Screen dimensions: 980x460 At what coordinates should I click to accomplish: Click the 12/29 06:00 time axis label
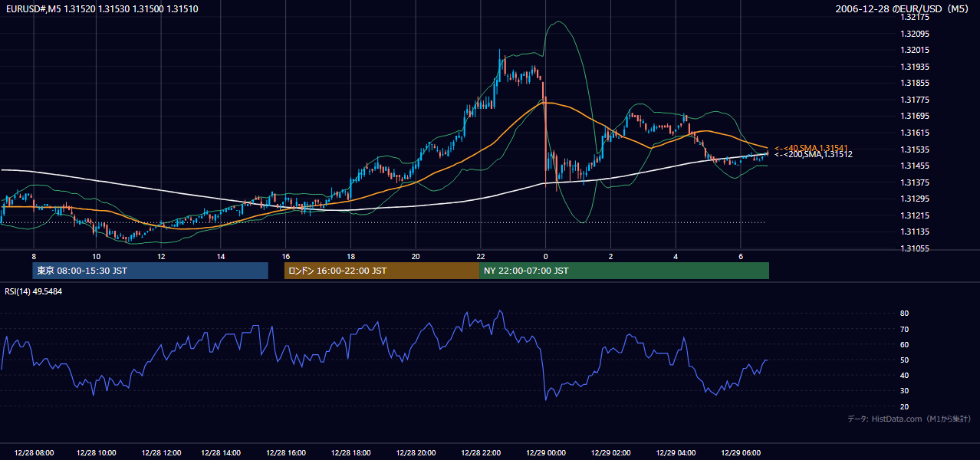tap(742, 453)
